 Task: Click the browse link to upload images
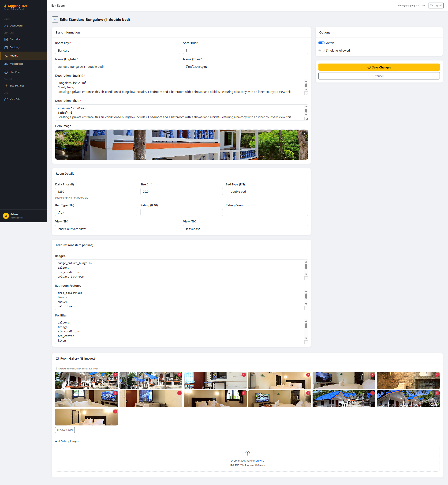260,461
